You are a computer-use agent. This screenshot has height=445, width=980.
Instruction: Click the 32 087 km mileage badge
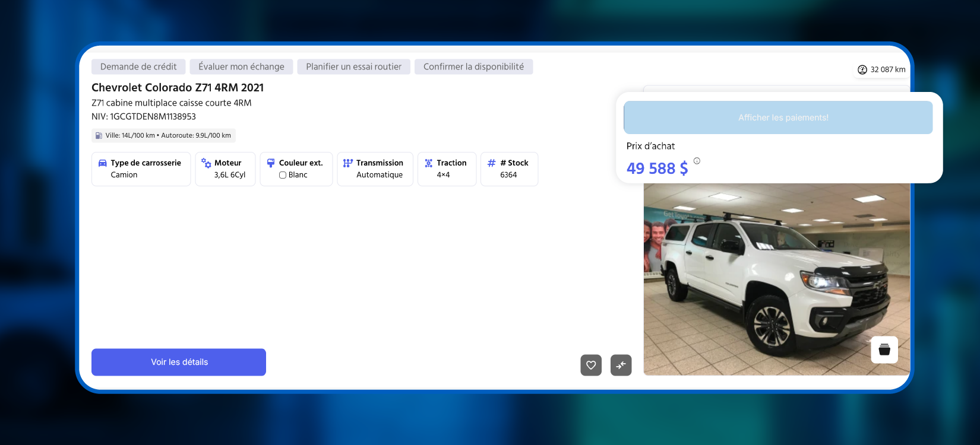click(881, 69)
